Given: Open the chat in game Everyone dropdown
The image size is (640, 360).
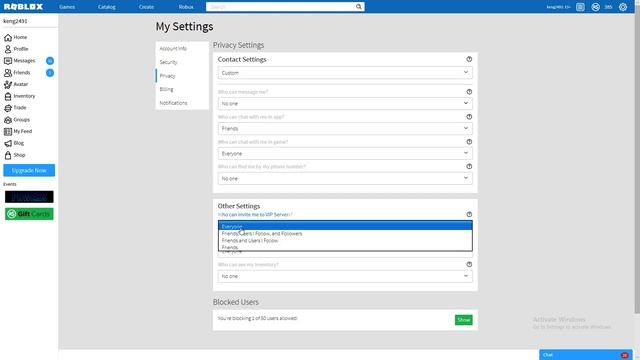Looking at the screenshot, I should click(x=345, y=153).
